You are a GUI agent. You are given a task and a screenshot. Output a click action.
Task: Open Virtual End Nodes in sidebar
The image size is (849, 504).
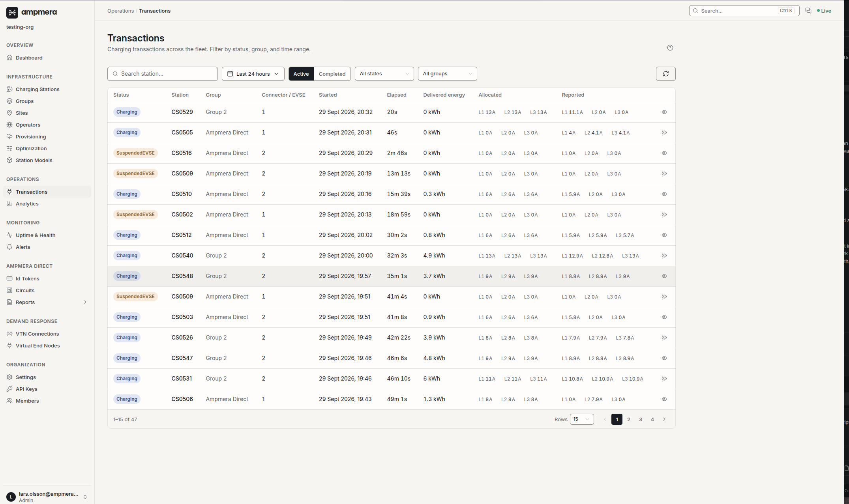click(x=47, y=345)
